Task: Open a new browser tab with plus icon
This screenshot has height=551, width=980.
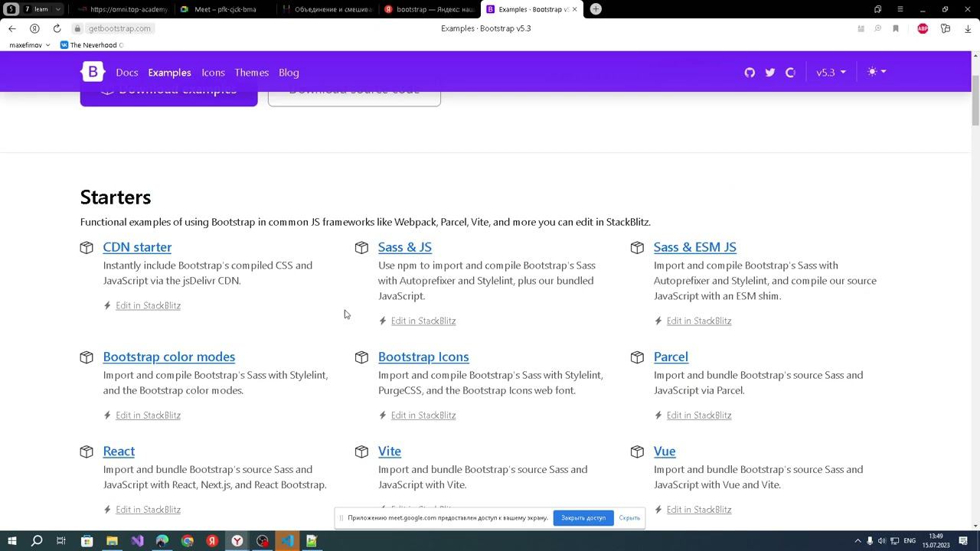Action: point(596,9)
